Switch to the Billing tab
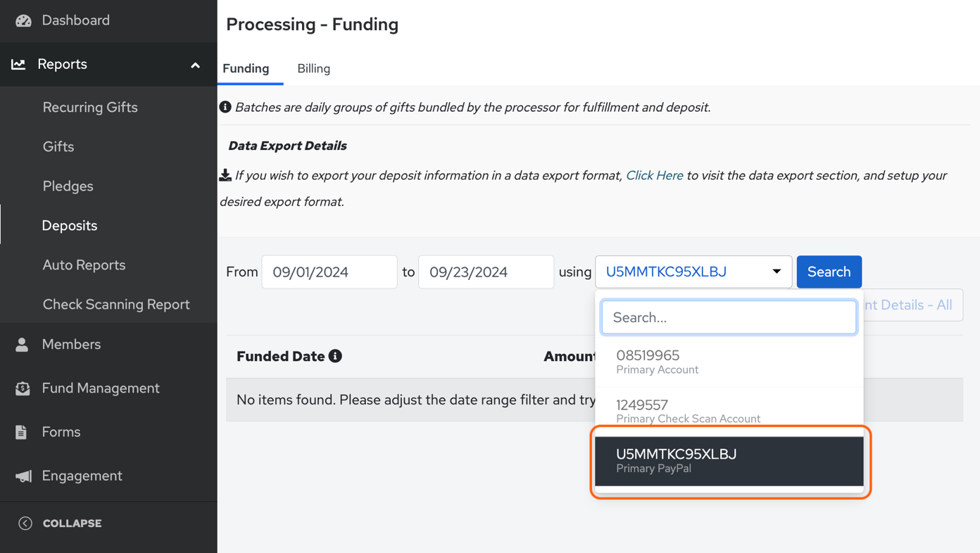 click(313, 68)
